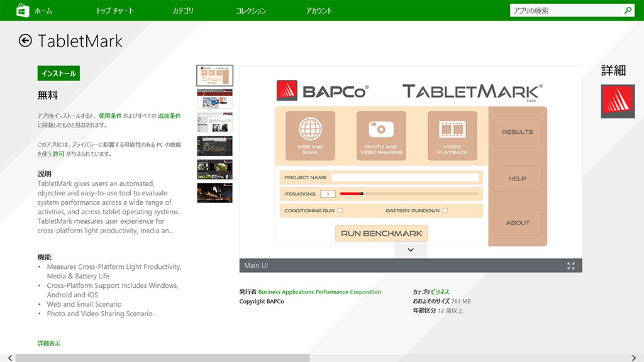Click the RESULTS button
This screenshot has width=644, height=362.
pos(518,132)
